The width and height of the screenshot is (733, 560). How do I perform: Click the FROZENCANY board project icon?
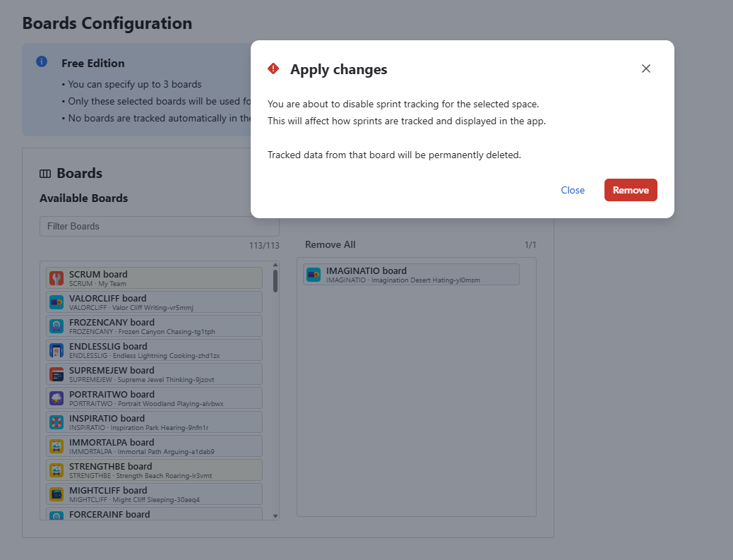[56, 326]
